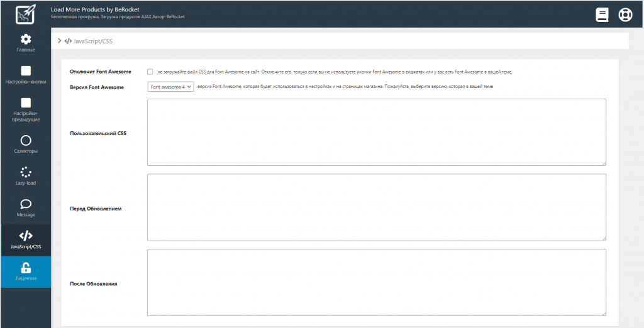Open the Lazy-load spinner icon
Viewport: 644px width, 328px height.
[26, 172]
